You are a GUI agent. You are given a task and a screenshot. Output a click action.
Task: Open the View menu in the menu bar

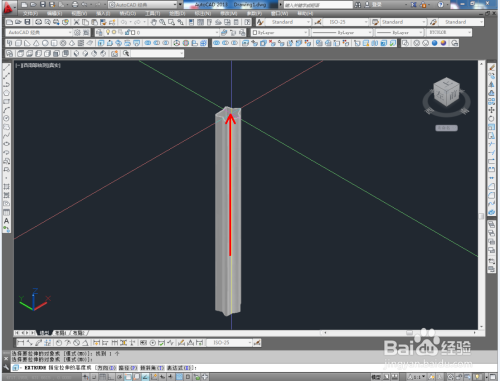pos(79,13)
